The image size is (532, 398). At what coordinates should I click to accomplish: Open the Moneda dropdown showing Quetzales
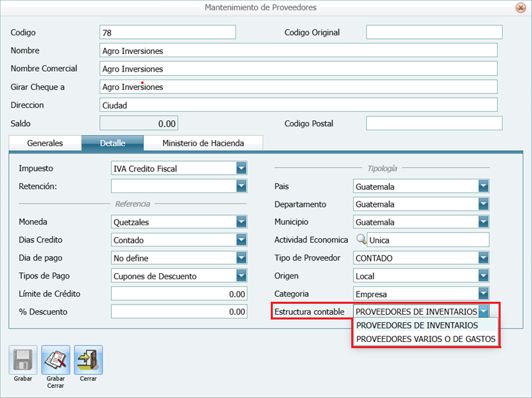pyautogui.click(x=241, y=222)
